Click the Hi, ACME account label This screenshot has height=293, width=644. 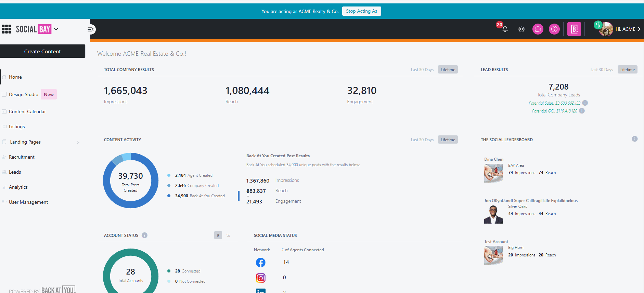[625, 29]
